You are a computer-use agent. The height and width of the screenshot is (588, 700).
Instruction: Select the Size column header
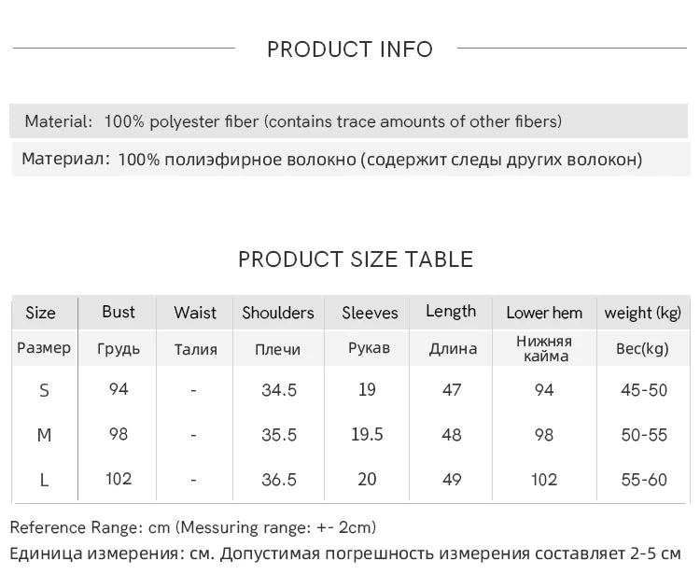coord(41,313)
